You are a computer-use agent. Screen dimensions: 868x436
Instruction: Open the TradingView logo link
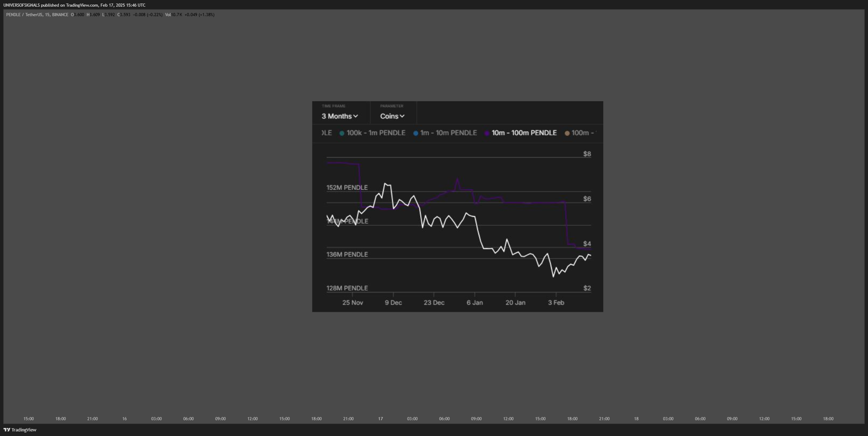20,430
